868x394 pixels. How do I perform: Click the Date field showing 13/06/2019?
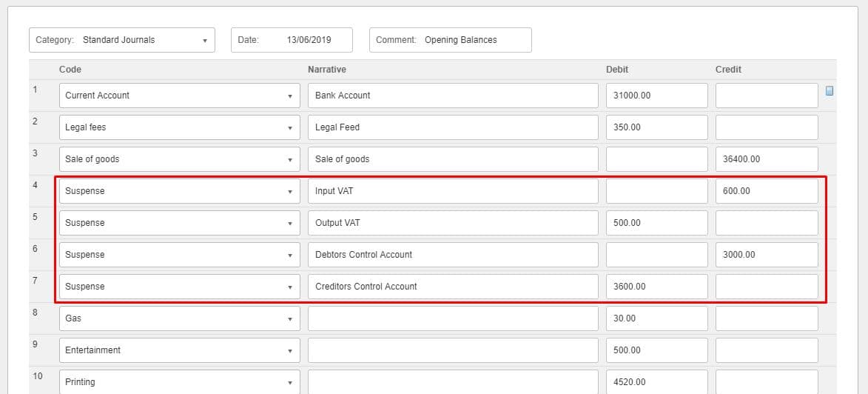click(x=292, y=40)
